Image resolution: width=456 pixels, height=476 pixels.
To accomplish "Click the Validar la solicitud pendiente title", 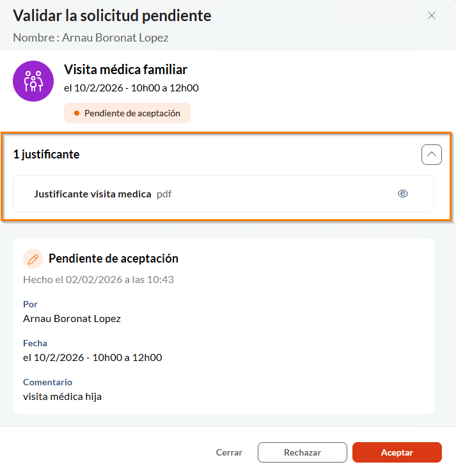I will pos(112,15).
